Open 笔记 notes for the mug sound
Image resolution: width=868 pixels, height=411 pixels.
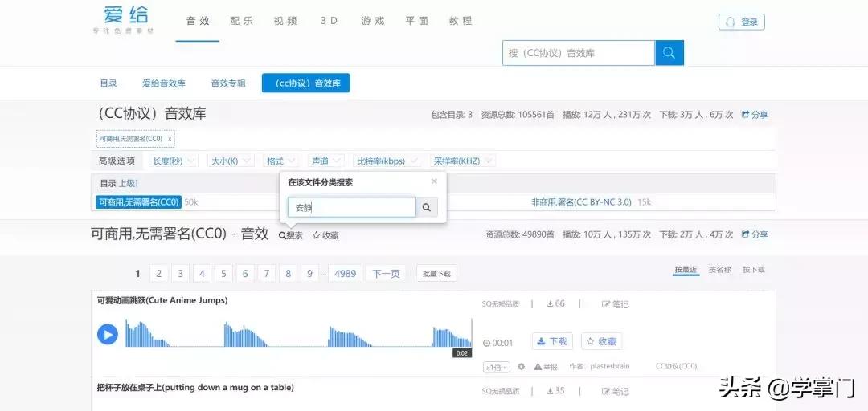coord(615,391)
